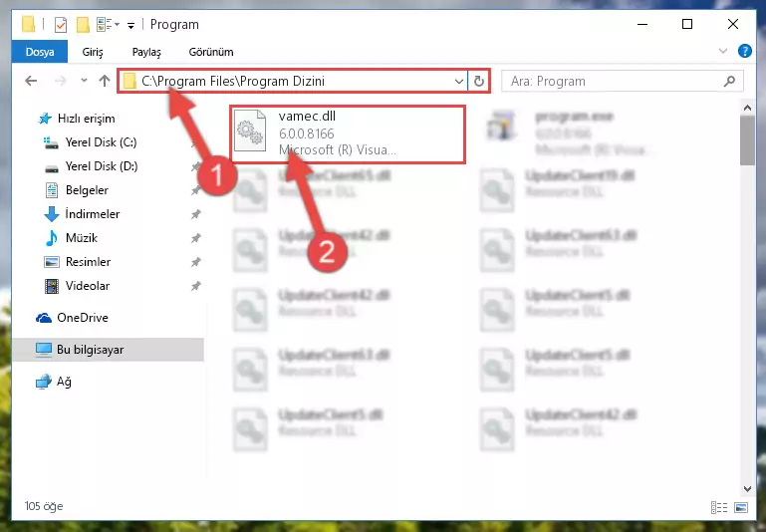766x532 pixels.
Task: Go back with the left arrow
Action: (x=31, y=81)
